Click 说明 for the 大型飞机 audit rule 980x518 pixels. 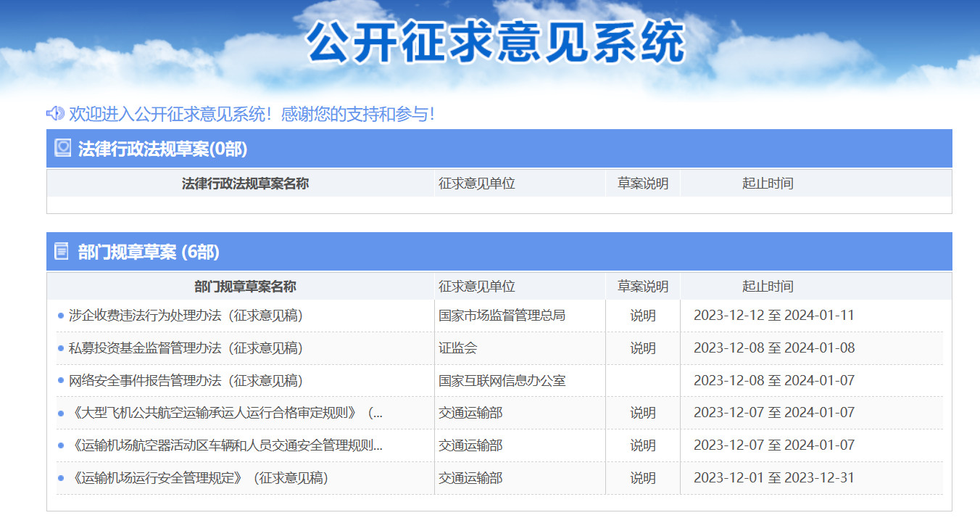tap(642, 413)
